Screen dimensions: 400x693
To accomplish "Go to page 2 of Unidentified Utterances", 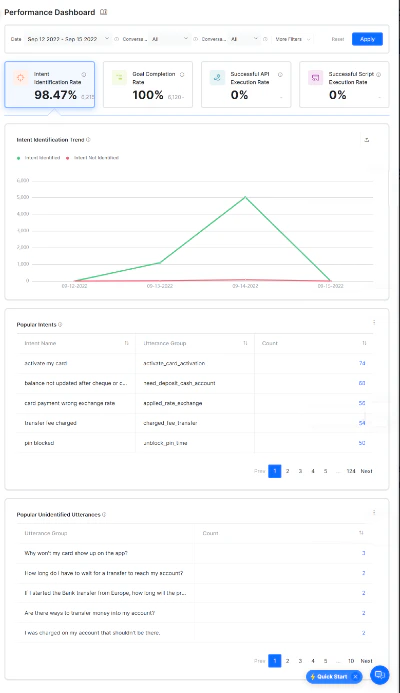I will tap(287, 661).
